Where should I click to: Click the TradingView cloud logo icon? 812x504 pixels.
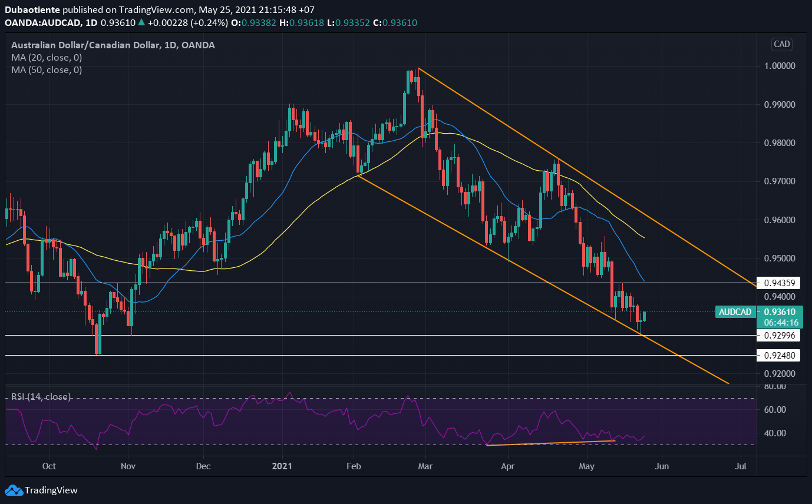pyautogui.click(x=14, y=490)
